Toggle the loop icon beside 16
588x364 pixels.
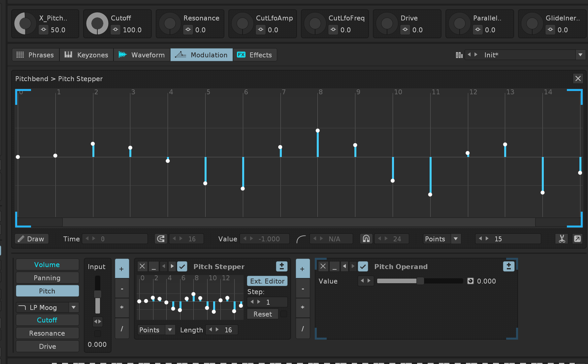[x=161, y=239]
